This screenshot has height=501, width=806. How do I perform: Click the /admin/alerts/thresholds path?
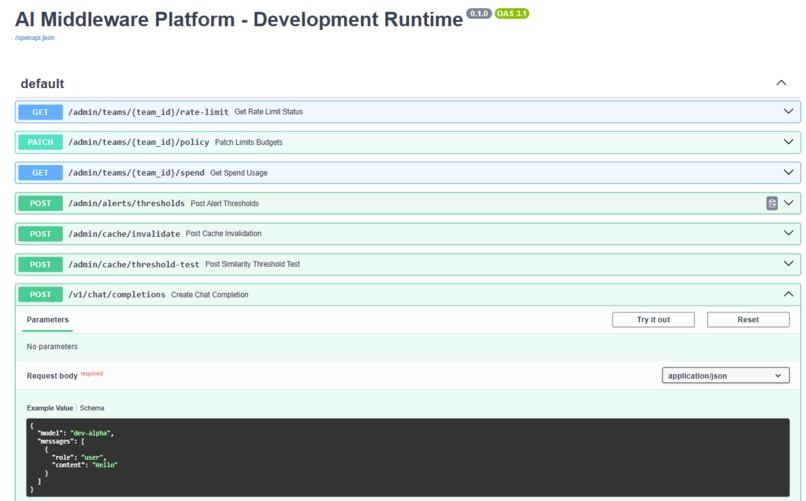click(x=126, y=203)
